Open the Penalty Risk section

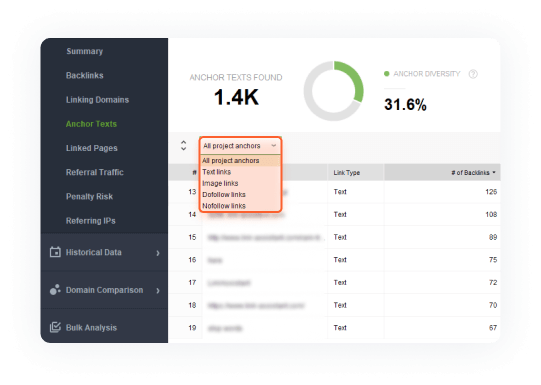coord(89,197)
